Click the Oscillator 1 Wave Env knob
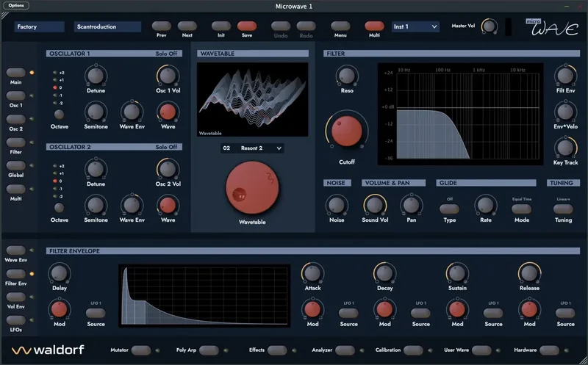This screenshot has width=588, height=365. coord(132,112)
